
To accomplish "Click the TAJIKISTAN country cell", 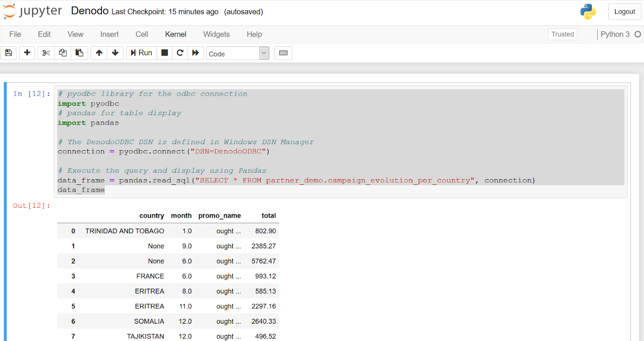I will pos(146,337).
